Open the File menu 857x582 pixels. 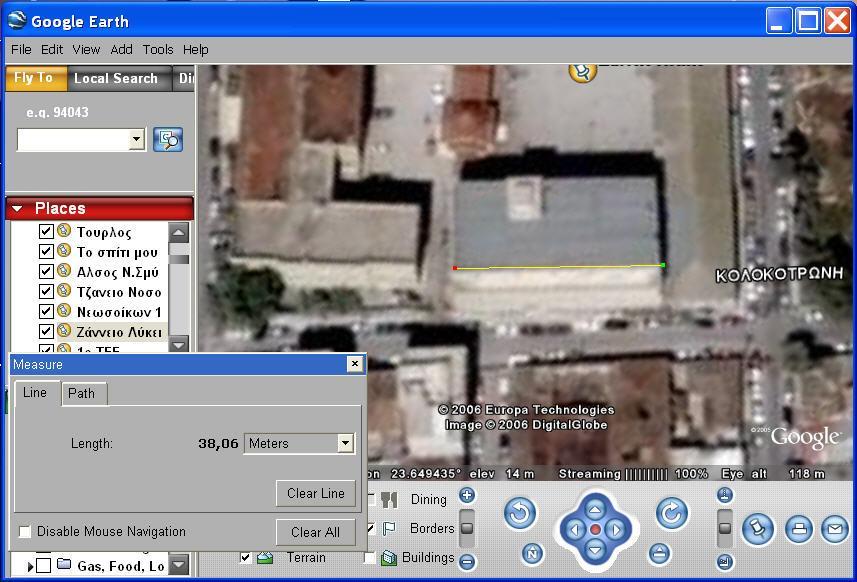tap(21, 50)
